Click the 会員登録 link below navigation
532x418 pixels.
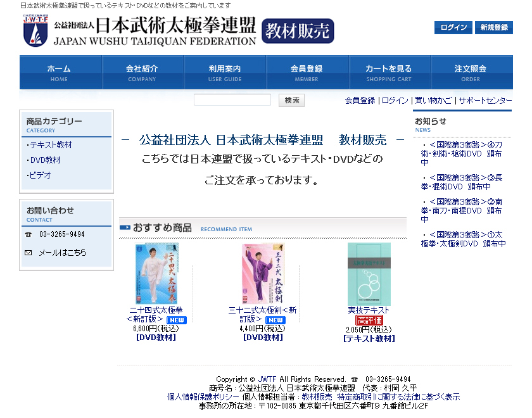point(360,101)
